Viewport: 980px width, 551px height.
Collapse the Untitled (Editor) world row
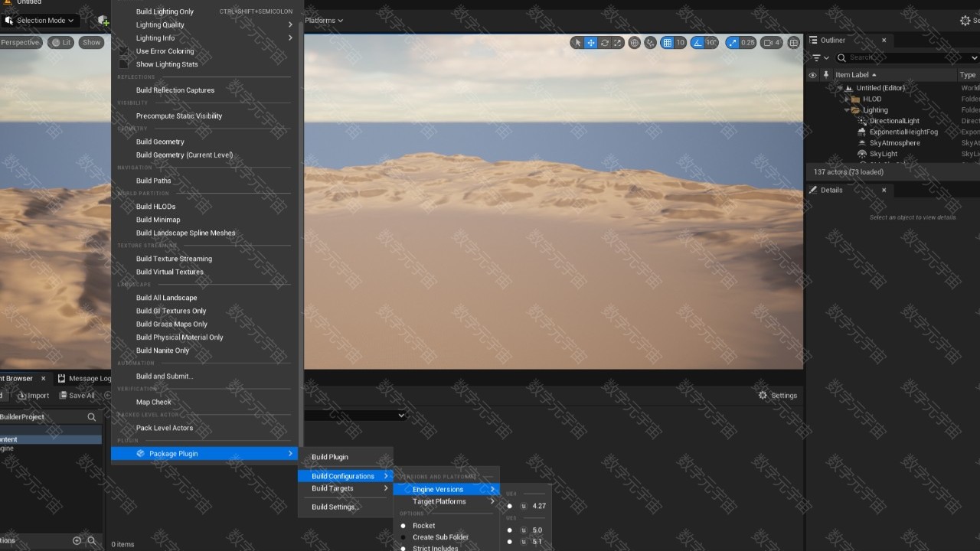click(x=840, y=88)
